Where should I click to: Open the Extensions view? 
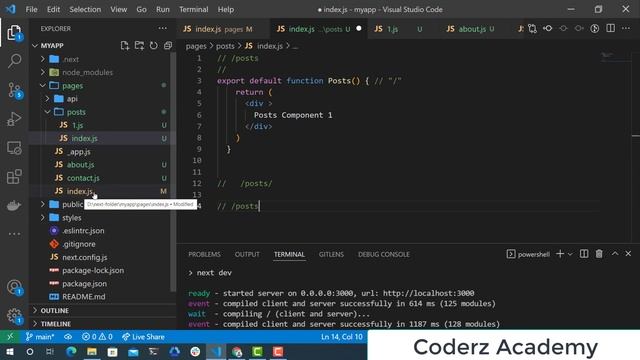click(14, 177)
